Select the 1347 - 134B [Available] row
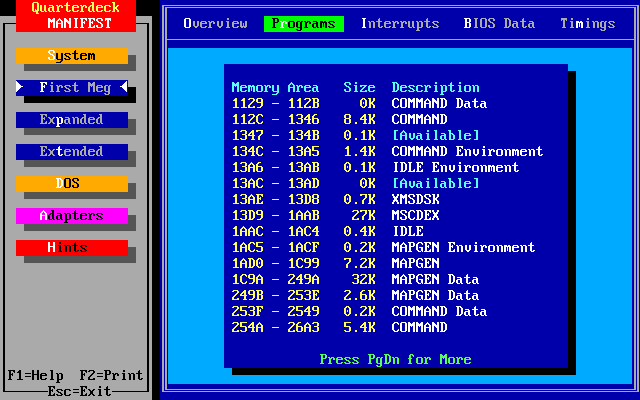 pos(356,135)
